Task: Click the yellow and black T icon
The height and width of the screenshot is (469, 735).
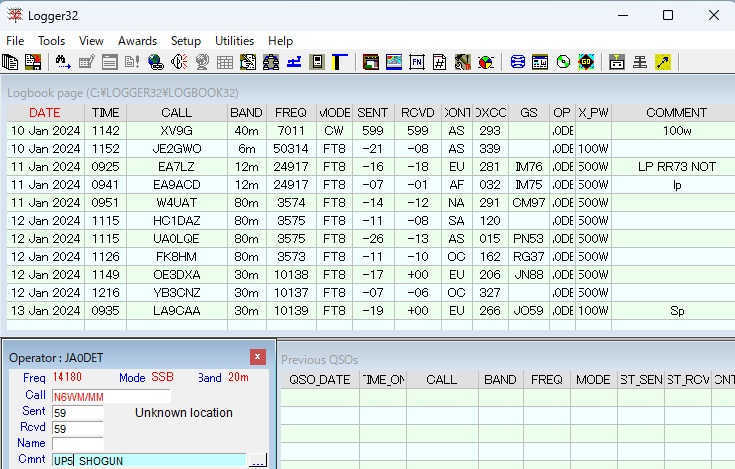Action: (339, 62)
